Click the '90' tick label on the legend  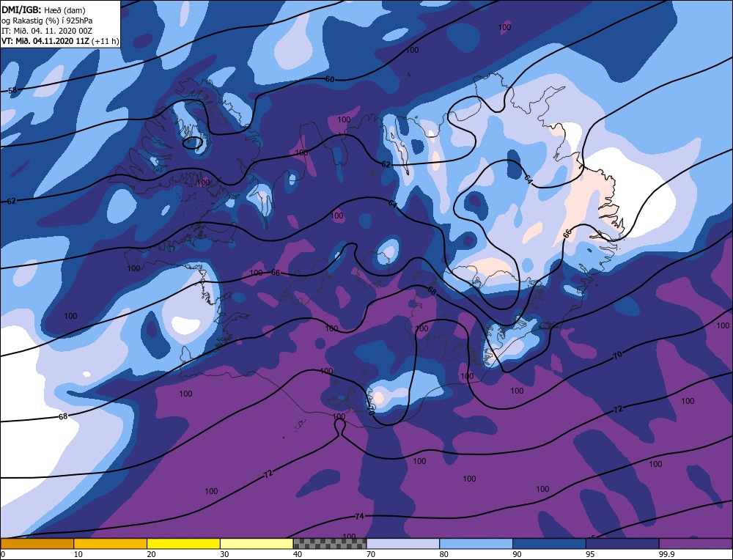point(517,554)
